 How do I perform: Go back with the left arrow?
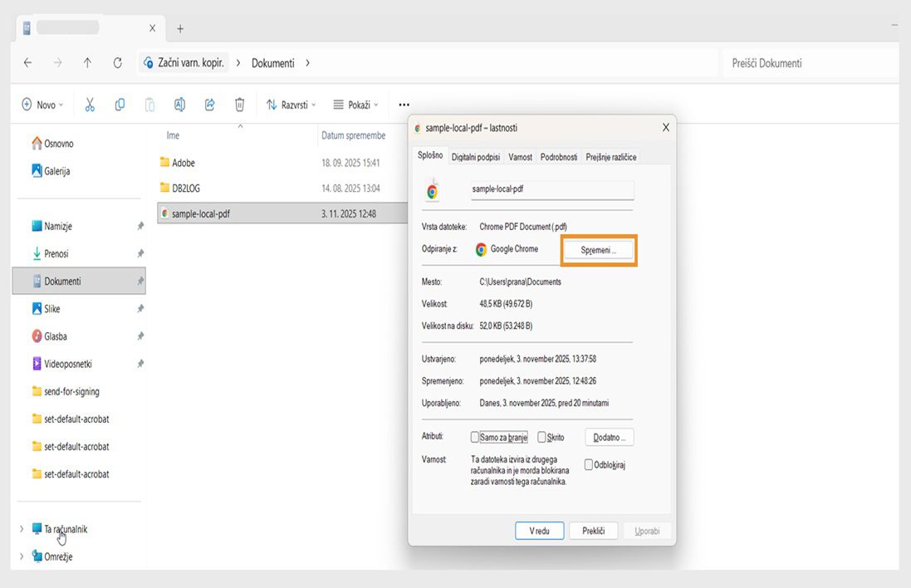tap(27, 63)
